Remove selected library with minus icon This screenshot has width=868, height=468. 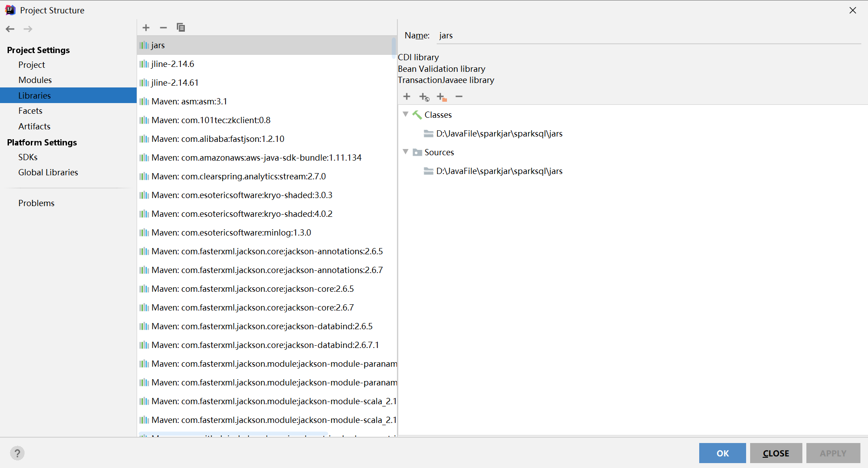point(163,28)
